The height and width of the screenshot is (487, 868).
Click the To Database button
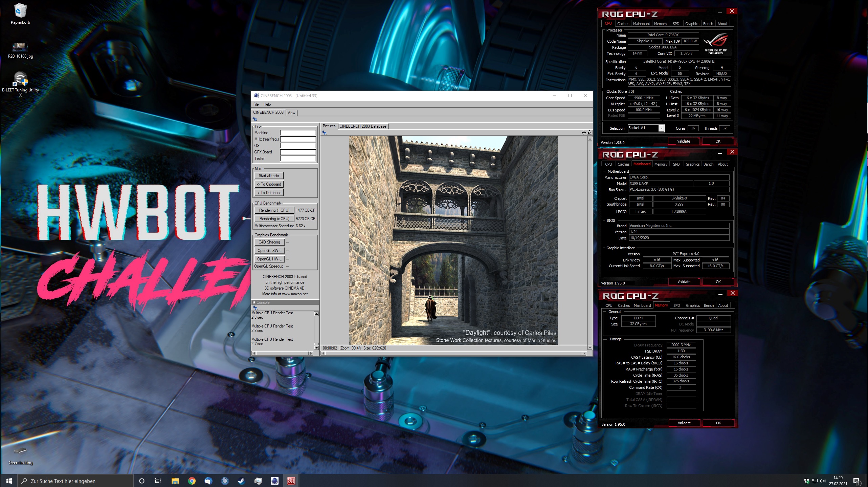tap(269, 193)
